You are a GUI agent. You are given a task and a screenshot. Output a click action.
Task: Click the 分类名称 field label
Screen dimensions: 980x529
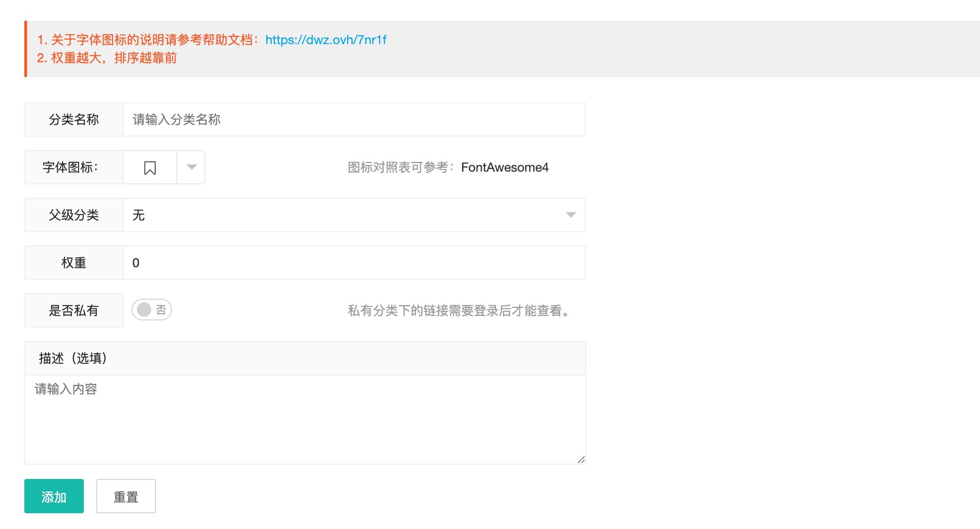click(73, 119)
